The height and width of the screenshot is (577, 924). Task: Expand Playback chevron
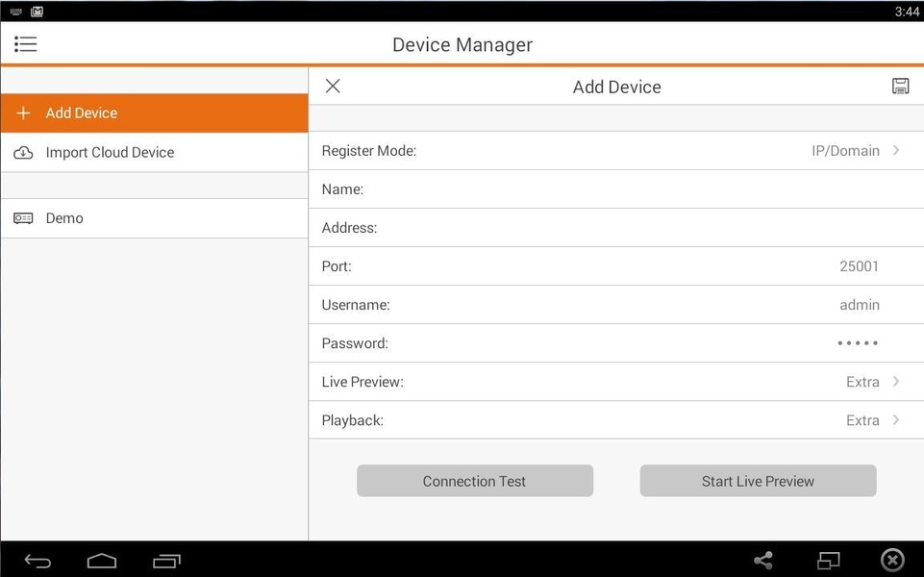896,419
